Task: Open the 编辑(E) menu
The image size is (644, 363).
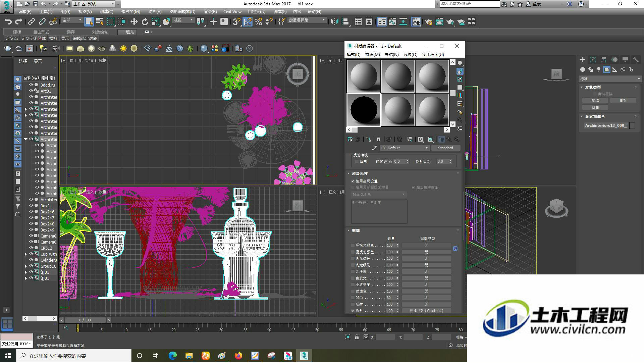Action: (25, 11)
